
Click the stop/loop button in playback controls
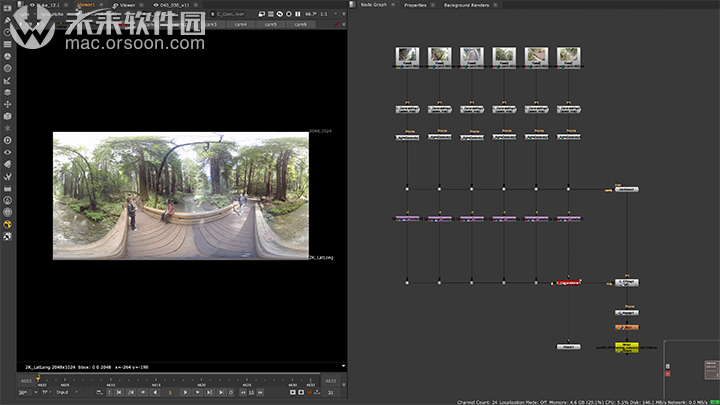[231, 393]
